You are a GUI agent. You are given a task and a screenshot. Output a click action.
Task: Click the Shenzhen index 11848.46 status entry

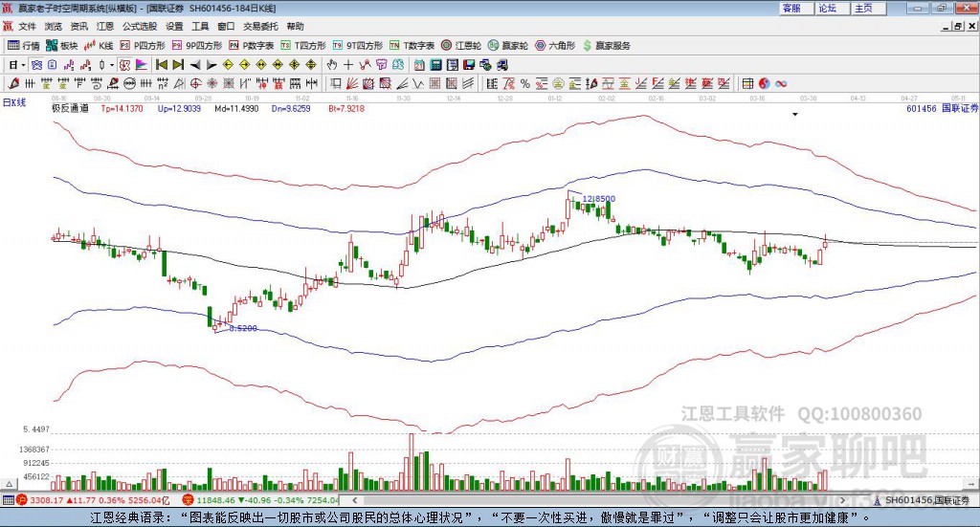click(260, 500)
